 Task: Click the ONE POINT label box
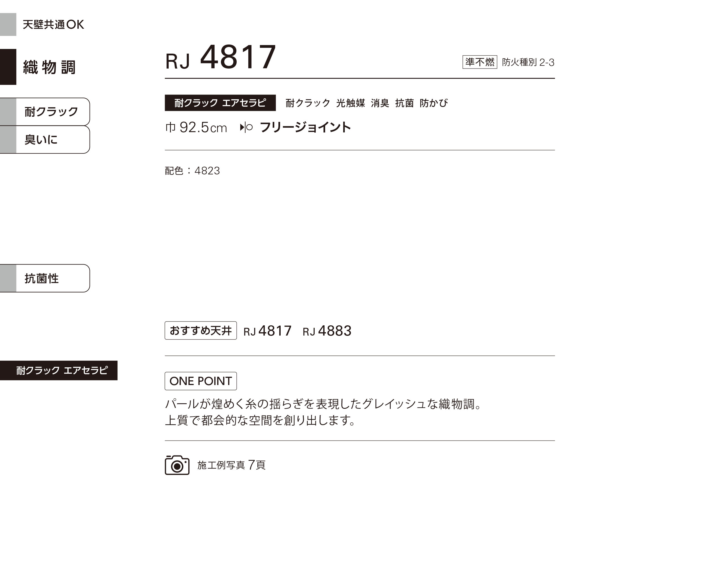(x=200, y=381)
